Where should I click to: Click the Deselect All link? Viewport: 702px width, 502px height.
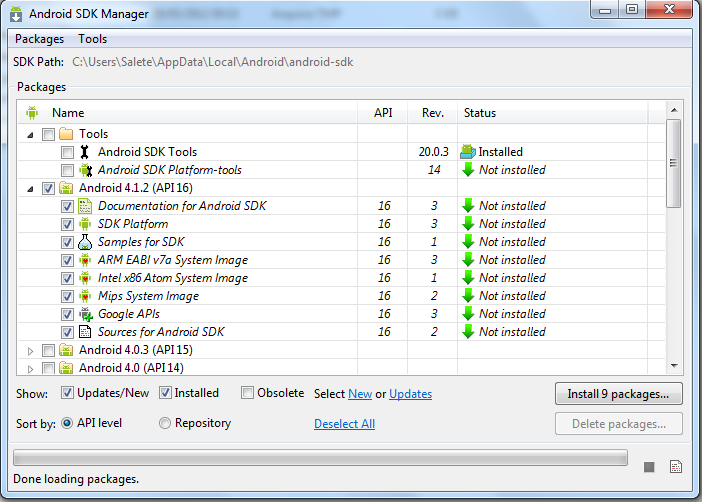tap(344, 424)
